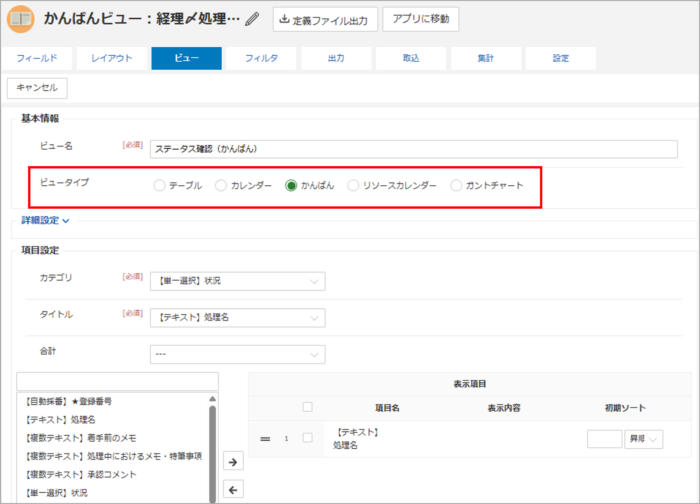Check the 処理名 row checkbox
Image resolution: width=700 pixels, height=504 pixels.
(x=308, y=438)
